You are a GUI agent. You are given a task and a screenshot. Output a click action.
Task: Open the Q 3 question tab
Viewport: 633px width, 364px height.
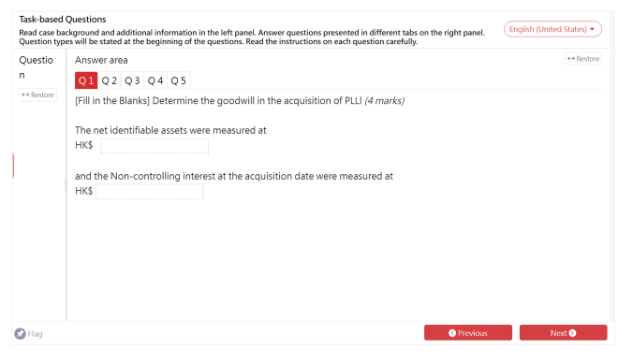click(x=132, y=80)
